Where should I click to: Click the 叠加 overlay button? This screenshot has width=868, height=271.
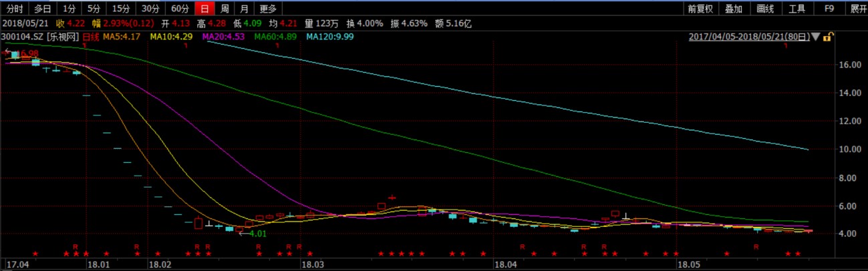tap(733, 9)
